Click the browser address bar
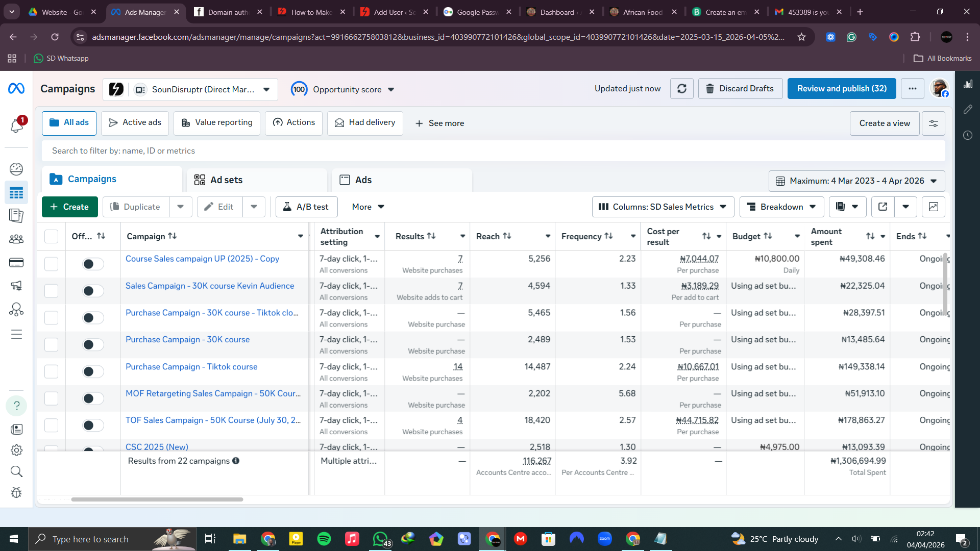Image resolution: width=980 pixels, height=551 pixels. (438, 37)
